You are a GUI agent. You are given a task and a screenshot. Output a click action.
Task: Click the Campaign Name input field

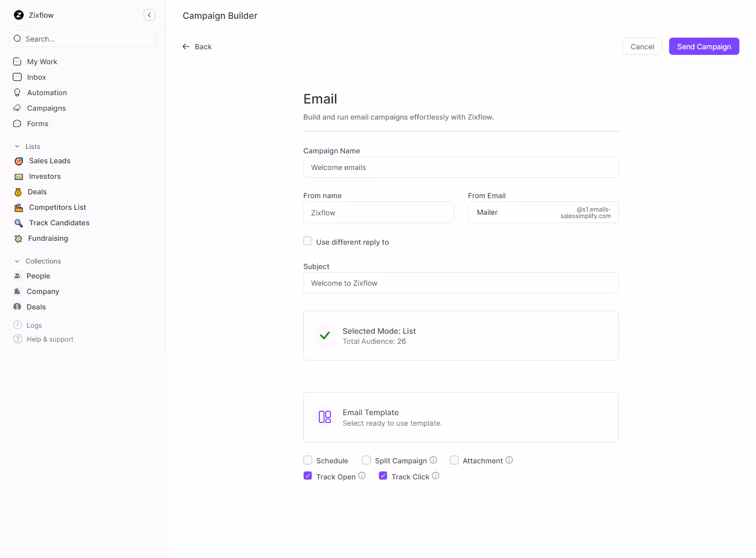(461, 167)
